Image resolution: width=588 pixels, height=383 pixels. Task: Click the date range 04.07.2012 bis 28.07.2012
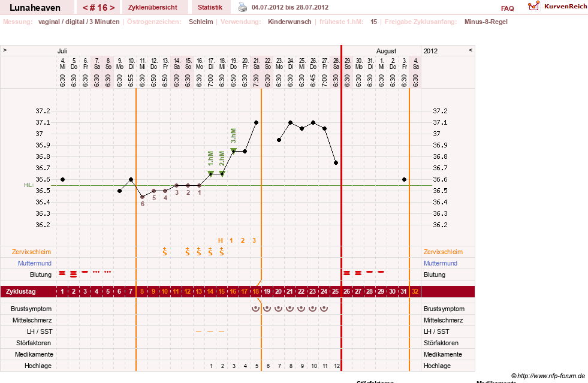click(x=290, y=8)
